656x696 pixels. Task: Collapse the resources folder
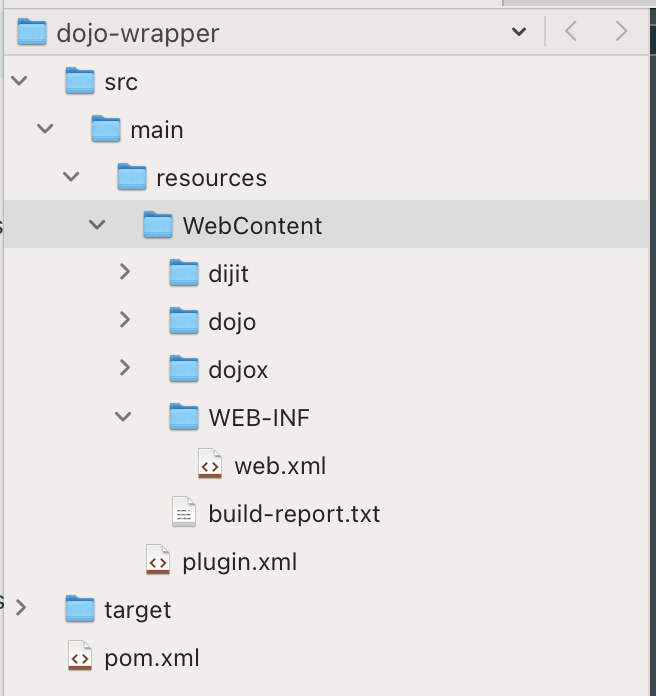71,177
